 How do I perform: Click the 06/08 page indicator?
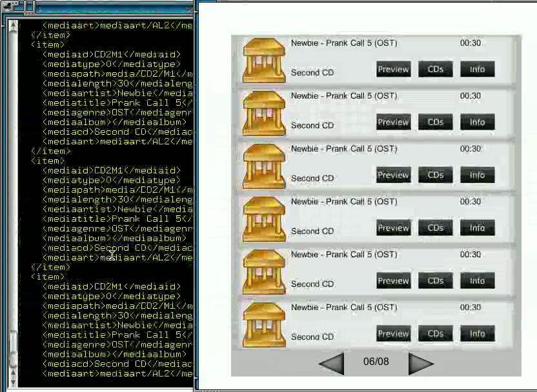click(376, 362)
